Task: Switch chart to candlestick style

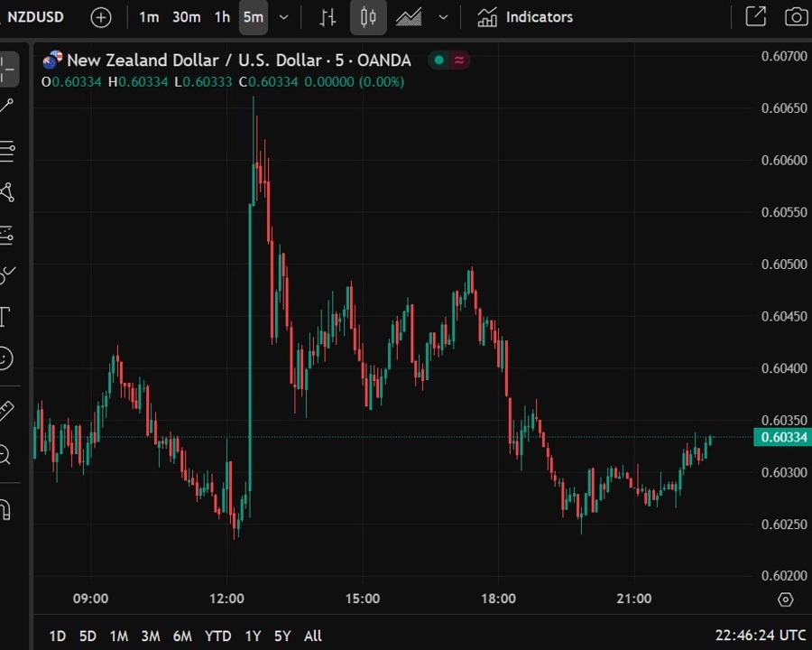Action: click(x=368, y=17)
